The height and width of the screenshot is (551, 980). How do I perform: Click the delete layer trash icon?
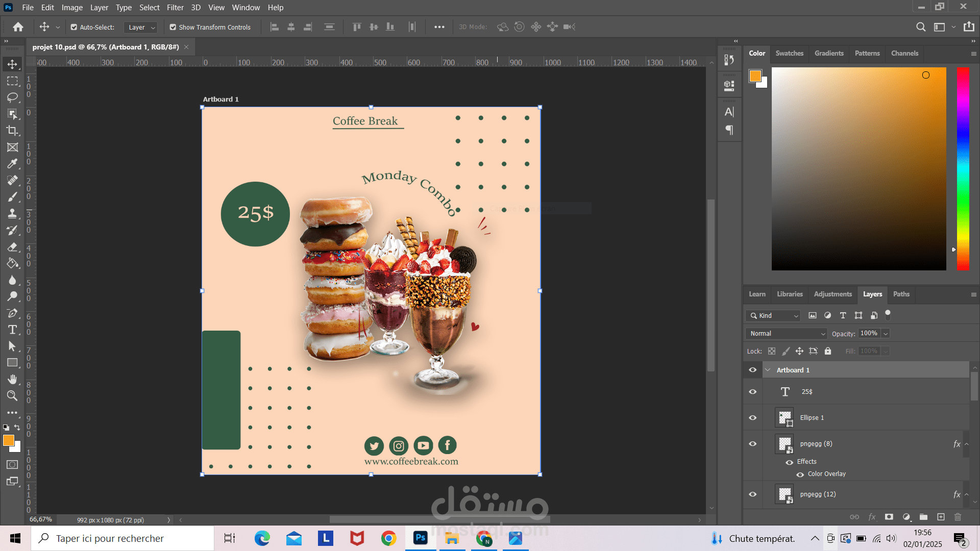958,517
